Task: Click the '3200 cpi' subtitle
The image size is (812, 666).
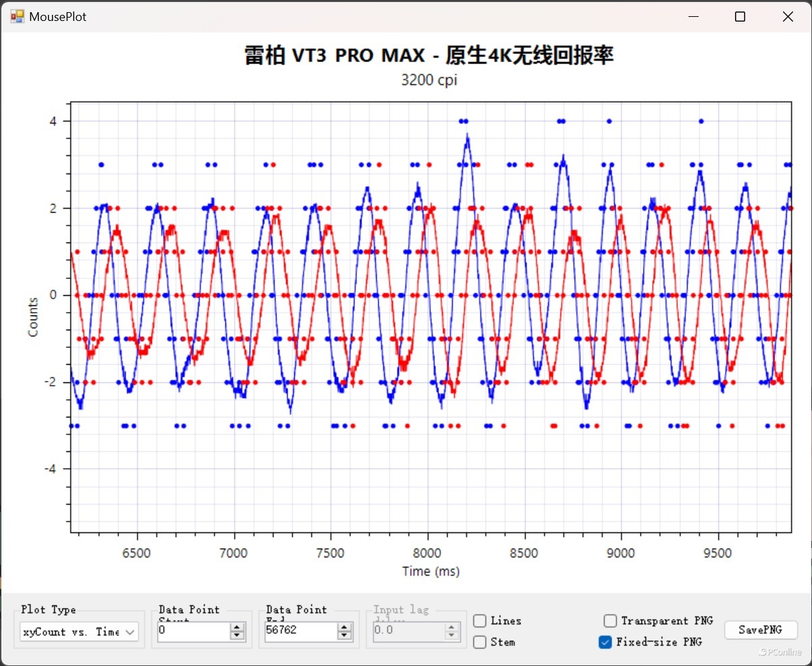Action: [x=429, y=80]
